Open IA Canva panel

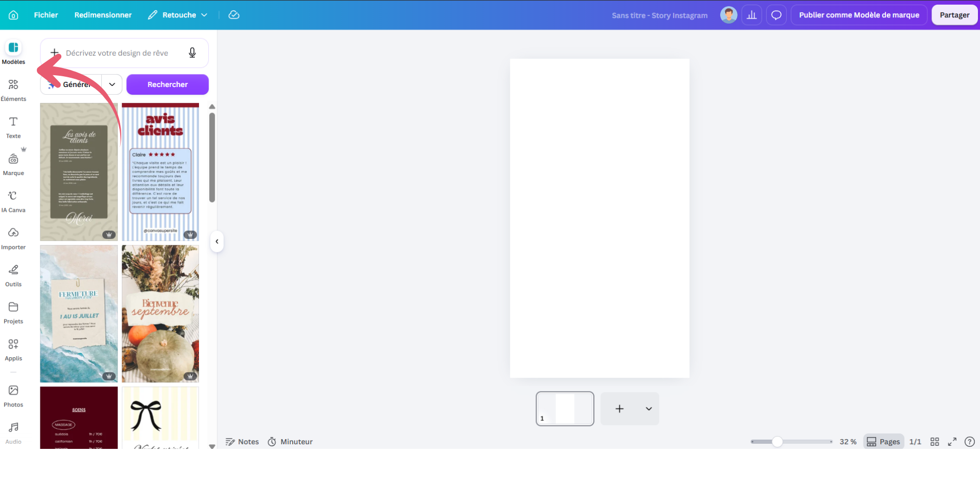tap(13, 202)
